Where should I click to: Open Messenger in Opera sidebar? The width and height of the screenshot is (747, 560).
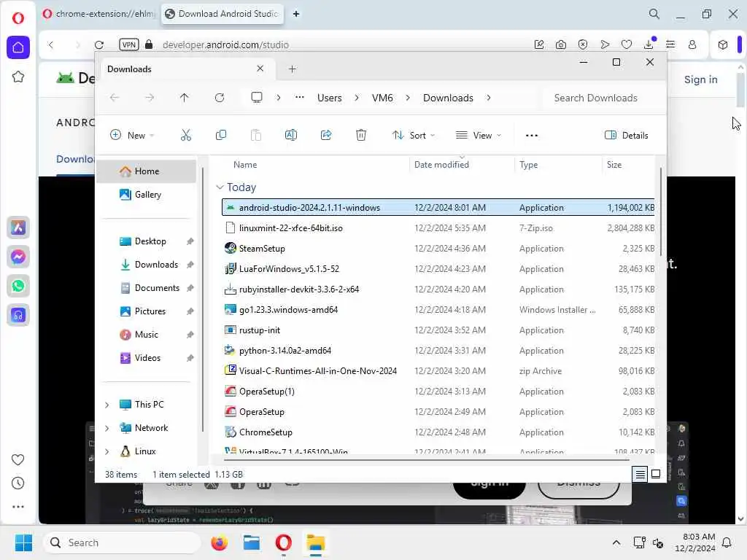[x=18, y=257]
